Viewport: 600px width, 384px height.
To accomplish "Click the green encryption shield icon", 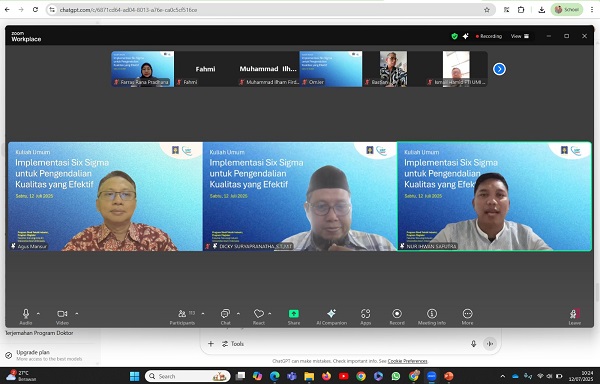I will 454,36.
